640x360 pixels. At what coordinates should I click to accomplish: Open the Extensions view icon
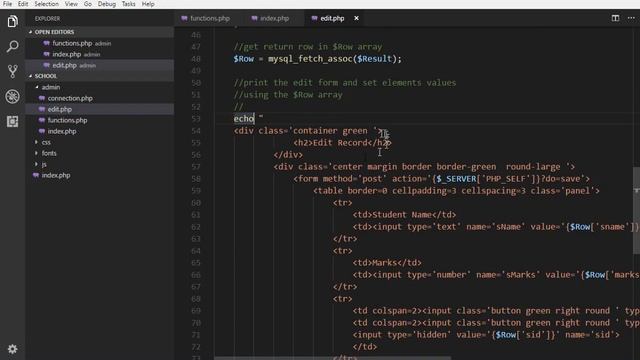[x=12, y=122]
